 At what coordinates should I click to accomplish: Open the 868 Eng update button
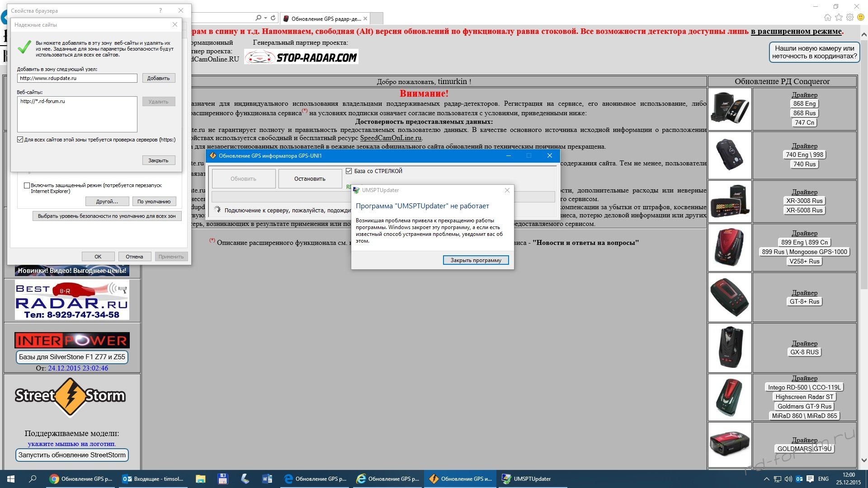coord(804,103)
